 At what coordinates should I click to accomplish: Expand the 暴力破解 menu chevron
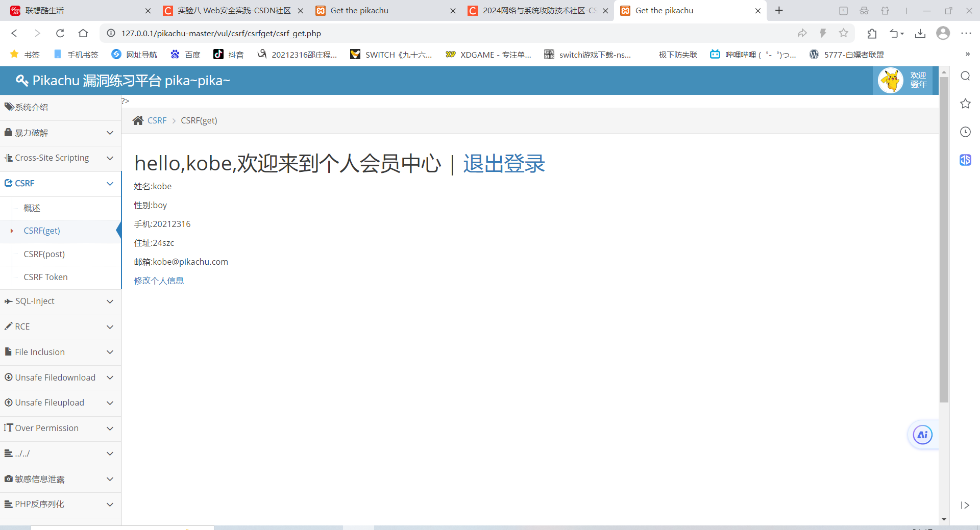(110, 133)
